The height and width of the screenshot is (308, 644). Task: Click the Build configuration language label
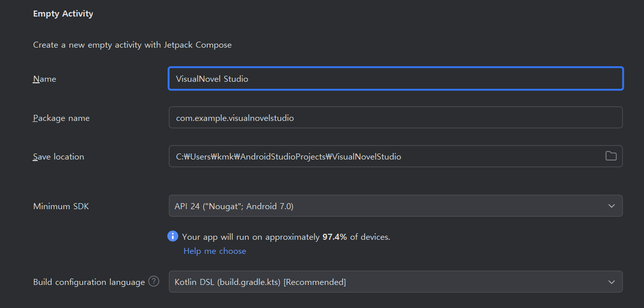click(x=89, y=282)
